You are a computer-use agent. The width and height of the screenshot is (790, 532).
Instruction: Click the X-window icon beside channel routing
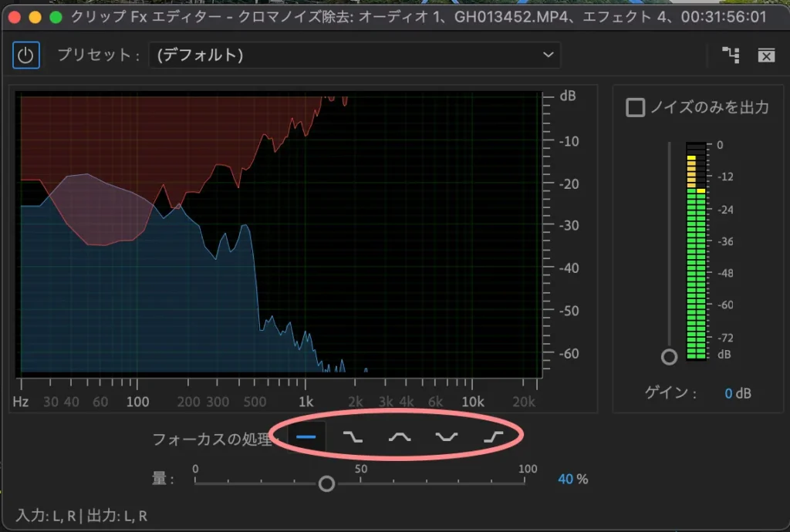point(765,55)
